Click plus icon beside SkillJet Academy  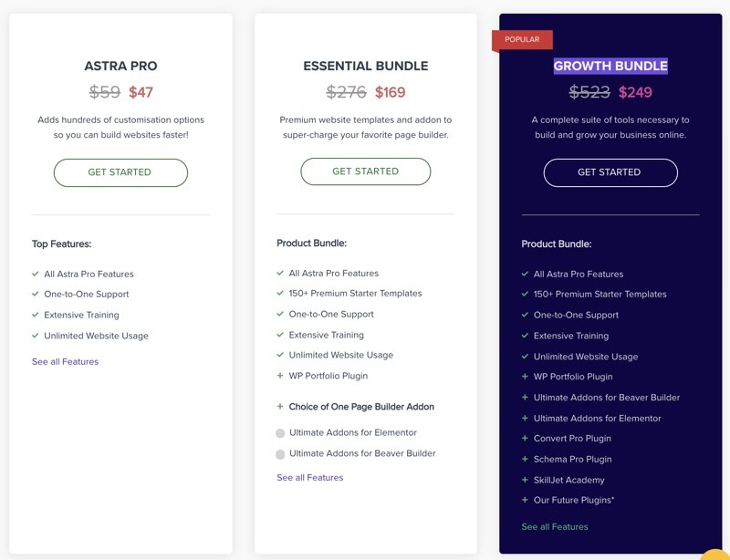click(x=525, y=480)
